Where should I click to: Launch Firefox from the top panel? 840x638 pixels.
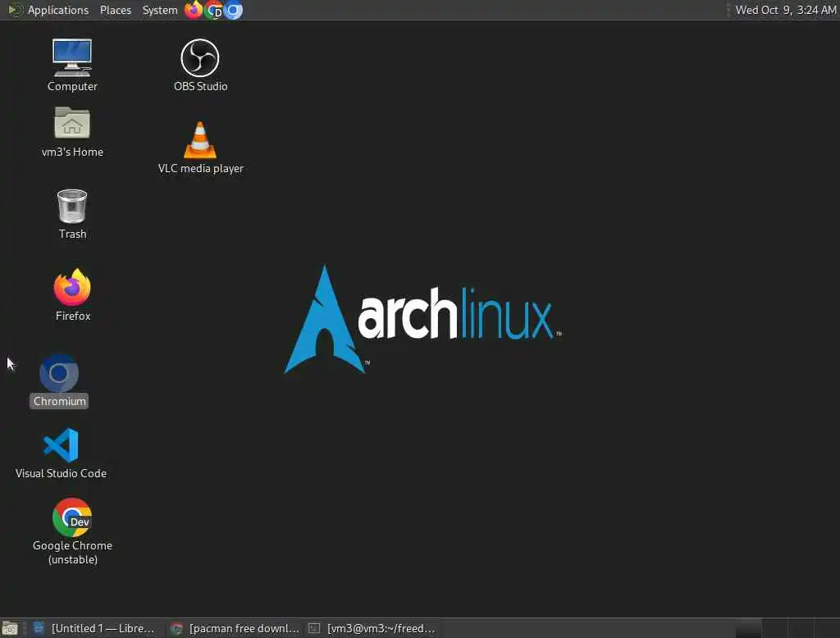[194, 10]
